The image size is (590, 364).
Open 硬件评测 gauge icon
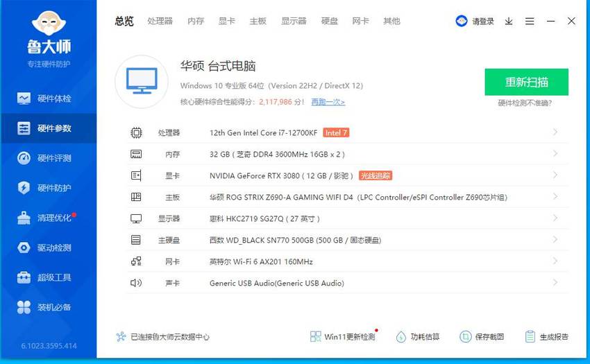[x=24, y=158]
